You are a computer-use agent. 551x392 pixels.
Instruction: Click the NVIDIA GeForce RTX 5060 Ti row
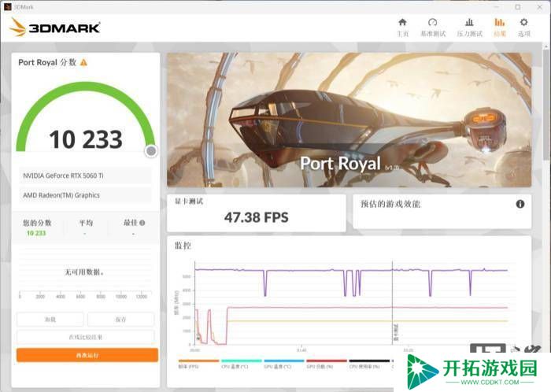[85, 176]
